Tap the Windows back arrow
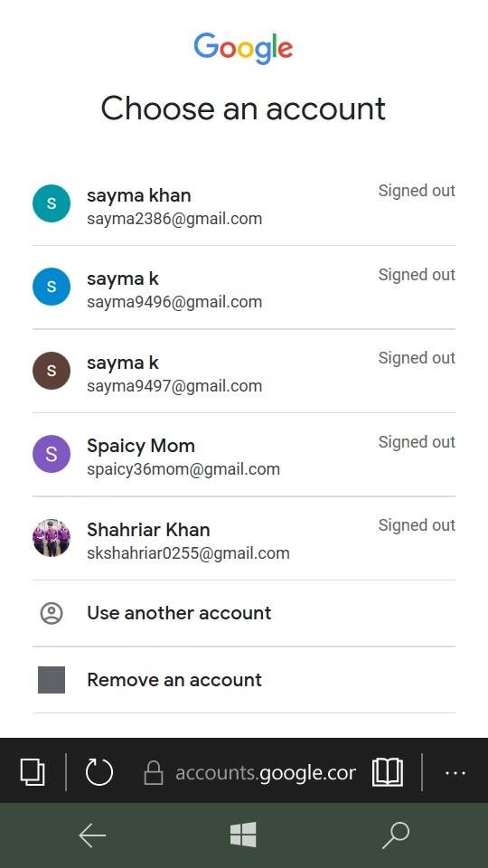 point(92,835)
